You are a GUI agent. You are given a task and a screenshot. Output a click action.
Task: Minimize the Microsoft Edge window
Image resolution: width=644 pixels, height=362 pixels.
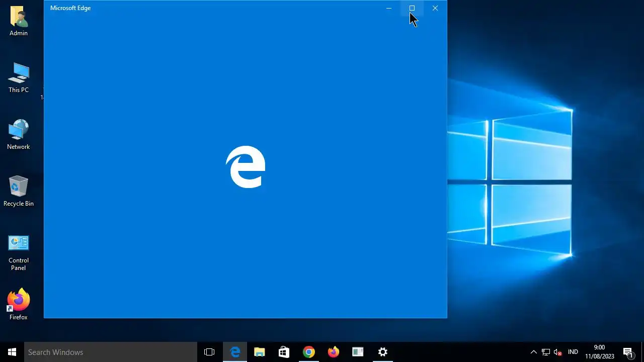pos(389,8)
